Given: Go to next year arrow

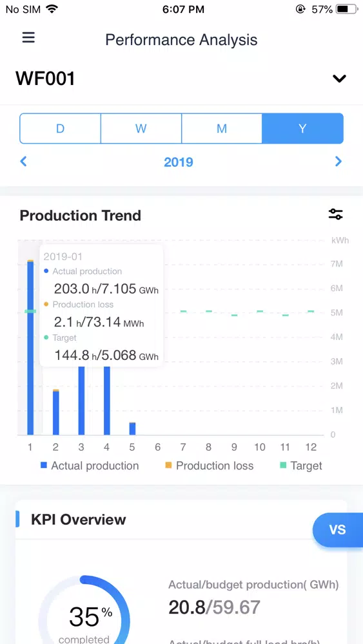Looking at the screenshot, I should tap(338, 162).
